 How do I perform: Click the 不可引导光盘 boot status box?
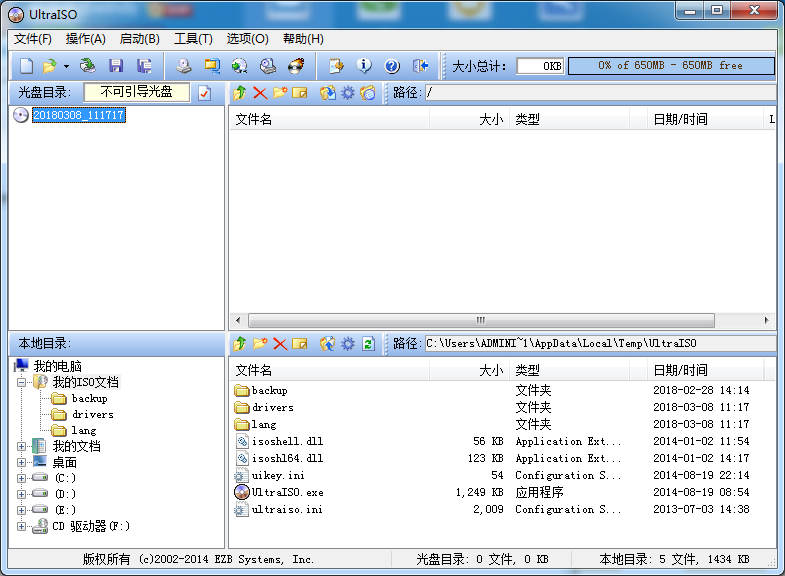pos(137,92)
